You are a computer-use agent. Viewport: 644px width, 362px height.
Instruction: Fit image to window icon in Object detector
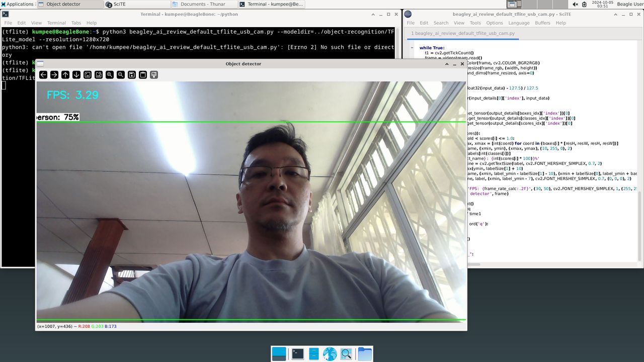coord(99,74)
